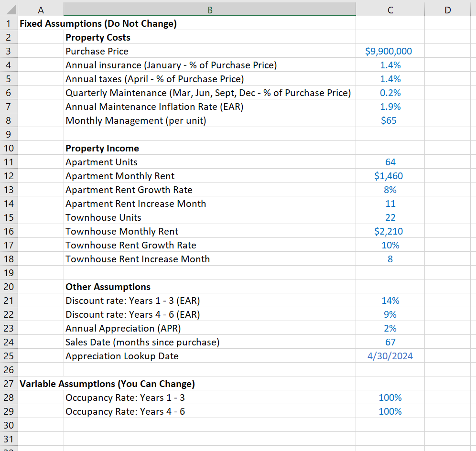Select the Quarterly Maintenance label cell
Viewport: 476px width, 451px height.
[210, 93]
